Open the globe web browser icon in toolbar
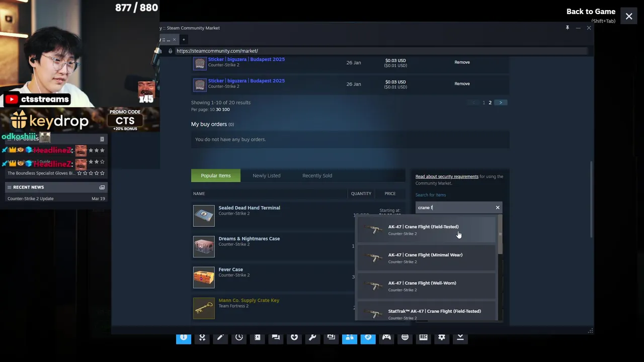 click(405, 337)
